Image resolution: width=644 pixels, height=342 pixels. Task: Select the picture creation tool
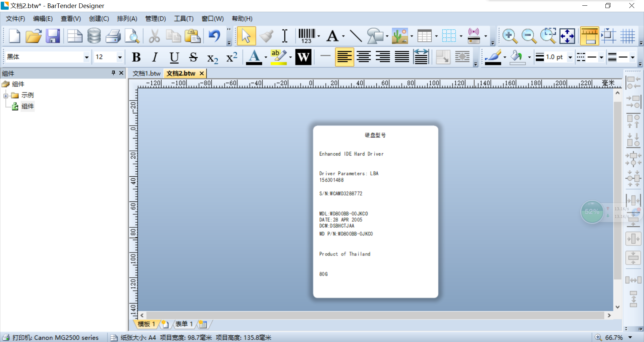pos(400,36)
